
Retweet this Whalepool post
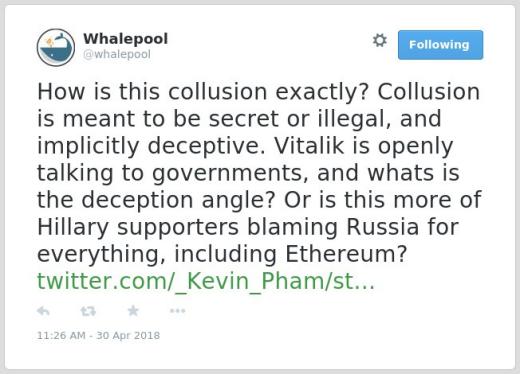point(88,311)
